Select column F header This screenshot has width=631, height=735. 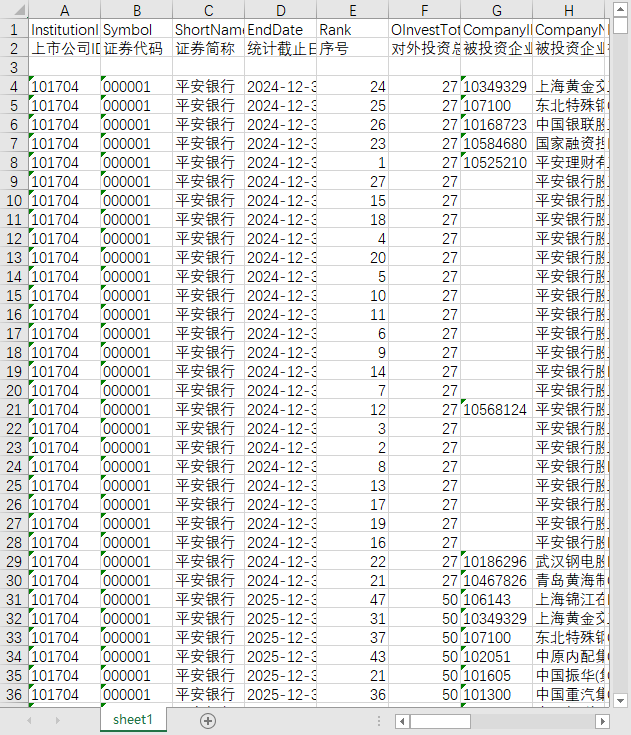click(424, 10)
